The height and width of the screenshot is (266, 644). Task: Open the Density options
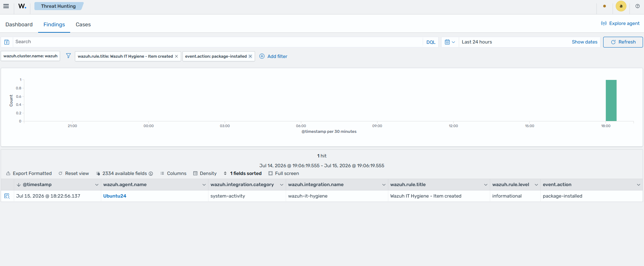pyautogui.click(x=205, y=173)
